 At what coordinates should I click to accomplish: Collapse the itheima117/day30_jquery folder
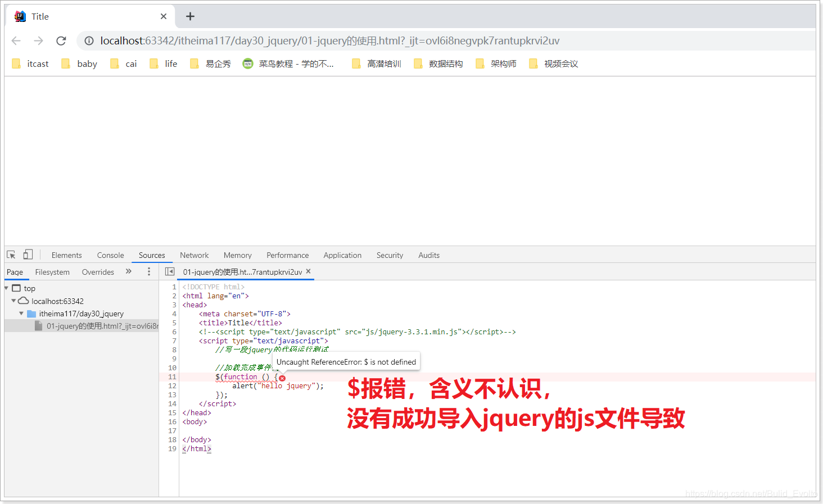(21, 314)
